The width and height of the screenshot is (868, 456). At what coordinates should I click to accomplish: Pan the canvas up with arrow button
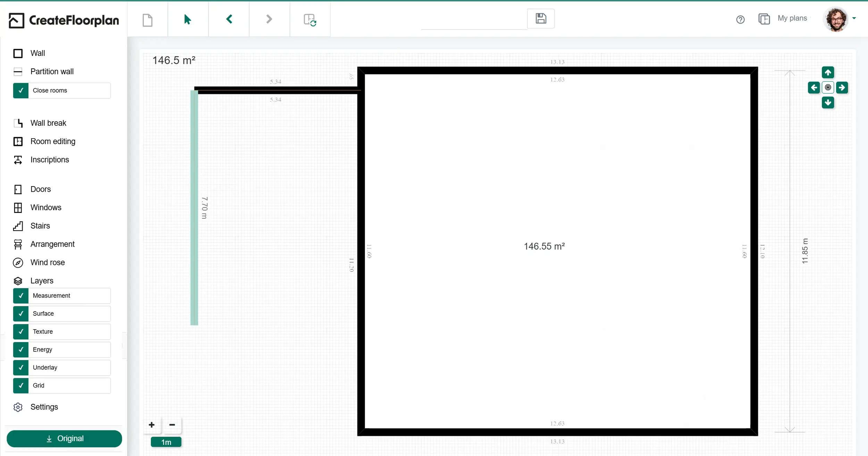[828, 72]
